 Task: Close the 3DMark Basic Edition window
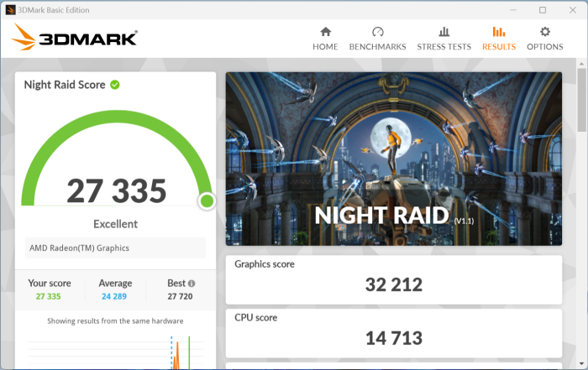click(573, 10)
